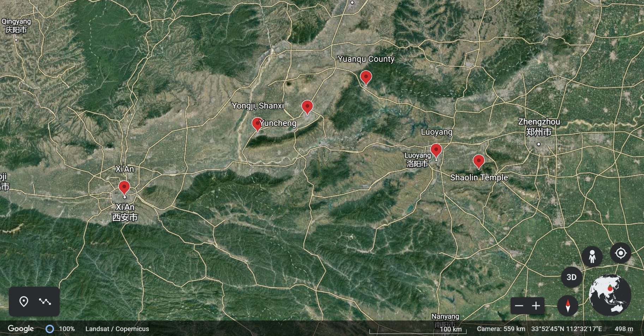644x336 pixels.
Task: Click the Luoyang 洛阳市 city label
Action: point(417,159)
